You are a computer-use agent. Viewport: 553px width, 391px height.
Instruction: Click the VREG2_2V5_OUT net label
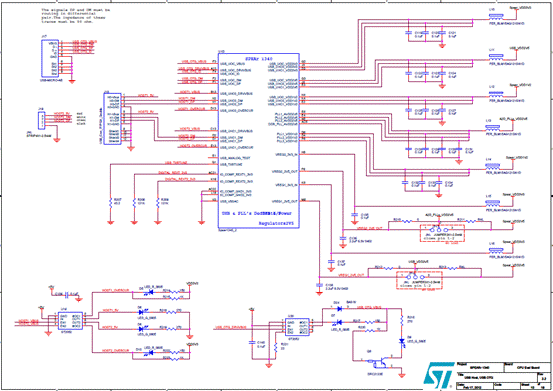[x=369, y=228]
